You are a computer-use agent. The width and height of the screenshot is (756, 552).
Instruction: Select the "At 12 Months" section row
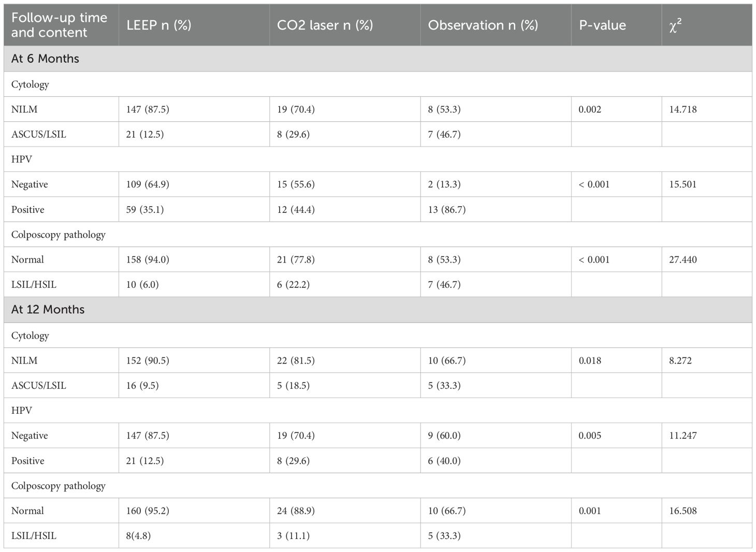click(x=48, y=310)
